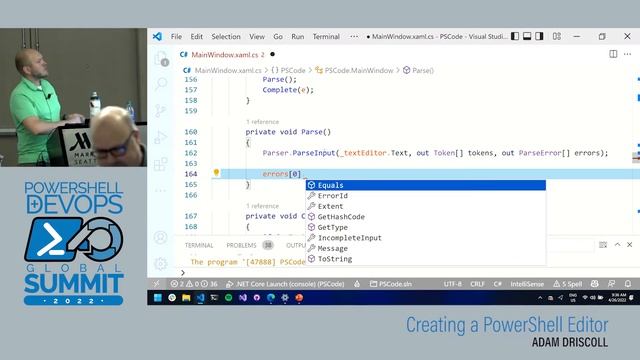Open File Explorer from the taskbar
Screen dimensions: 640x360
pos(186,298)
